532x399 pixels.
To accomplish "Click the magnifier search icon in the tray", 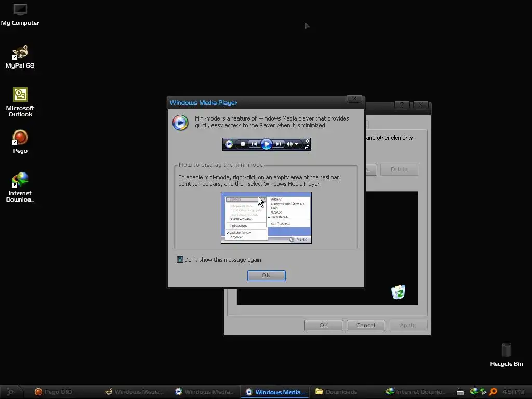I will tap(493, 392).
